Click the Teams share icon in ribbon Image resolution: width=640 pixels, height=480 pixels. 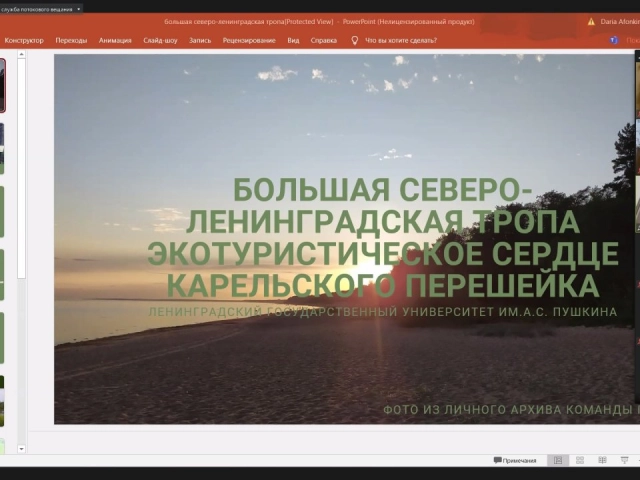click(614, 40)
